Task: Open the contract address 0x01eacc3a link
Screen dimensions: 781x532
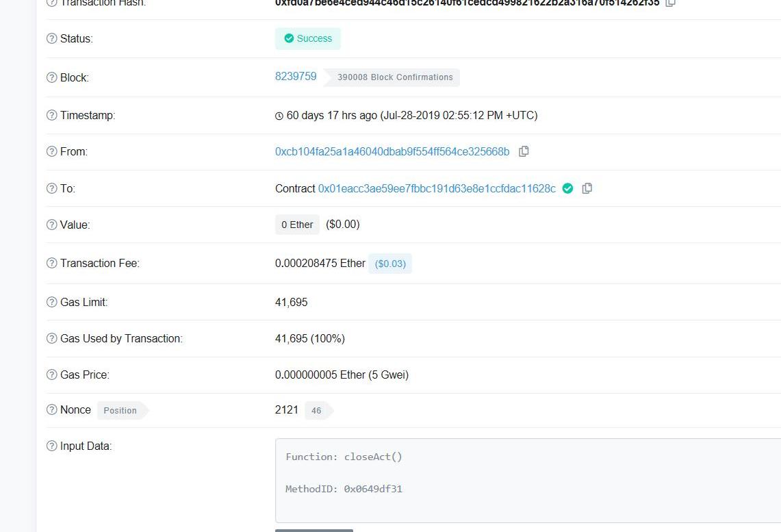Action: point(437,188)
